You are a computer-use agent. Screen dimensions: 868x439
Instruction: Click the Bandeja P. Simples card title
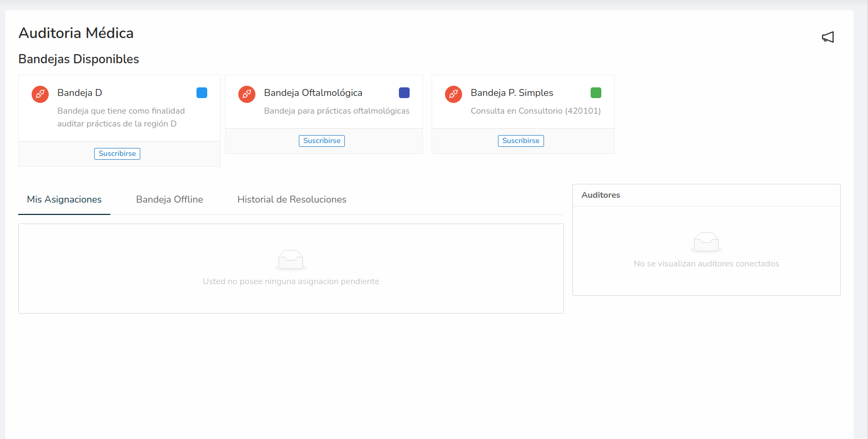[x=512, y=93]
